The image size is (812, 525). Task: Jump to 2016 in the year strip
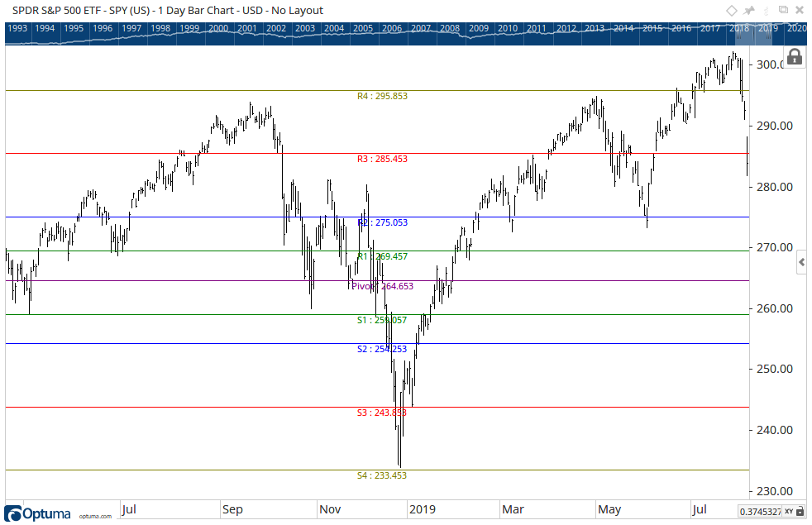pos(681,28)
